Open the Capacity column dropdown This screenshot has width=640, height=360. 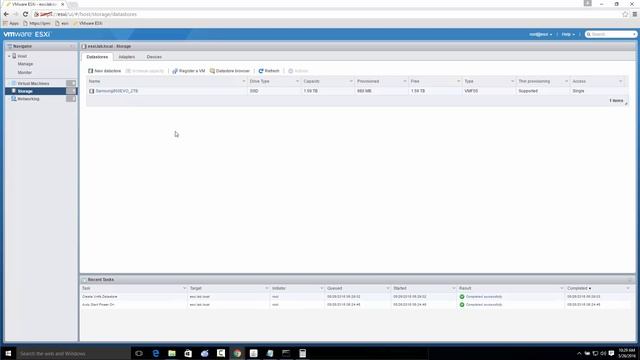351,81
